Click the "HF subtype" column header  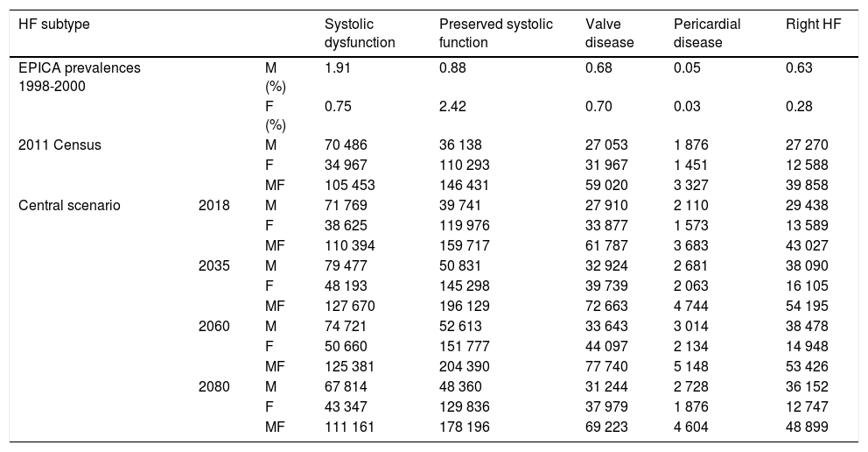(x=54, y=24)
